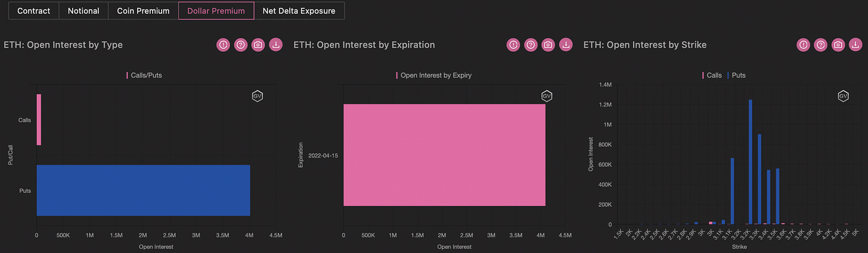Toggle Puts series in strike chart legend
Screen dimensions: 868x253
[x=736, y=76]
